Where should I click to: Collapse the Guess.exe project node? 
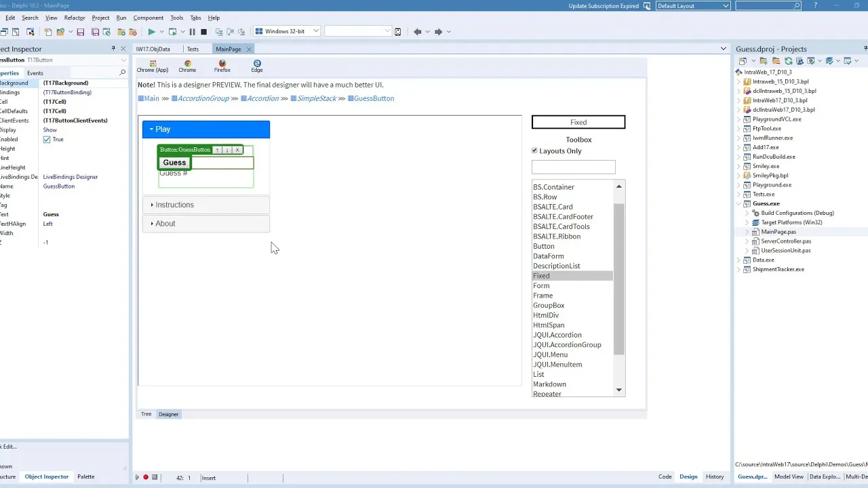click(x=739, y=203)
